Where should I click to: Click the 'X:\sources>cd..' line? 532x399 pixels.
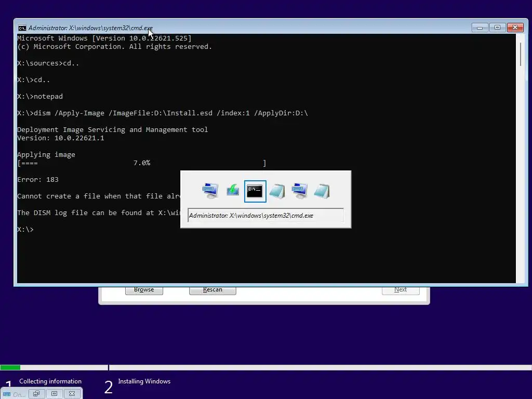tap(48, 63)
